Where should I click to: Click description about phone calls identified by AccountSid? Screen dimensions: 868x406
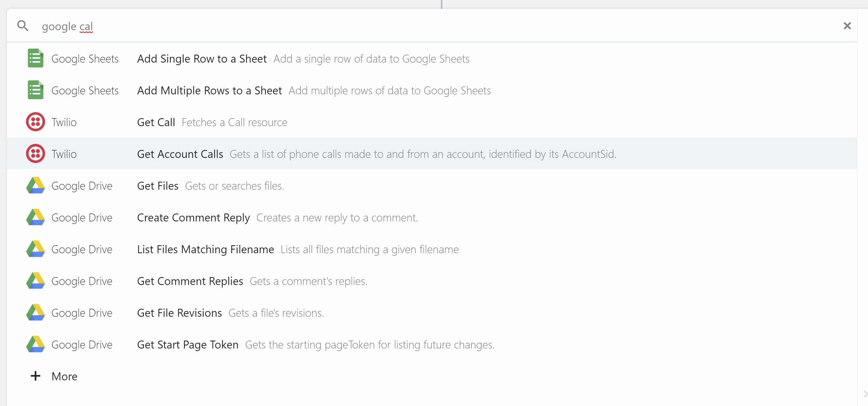pyautogui.click(x=423, y=154)
